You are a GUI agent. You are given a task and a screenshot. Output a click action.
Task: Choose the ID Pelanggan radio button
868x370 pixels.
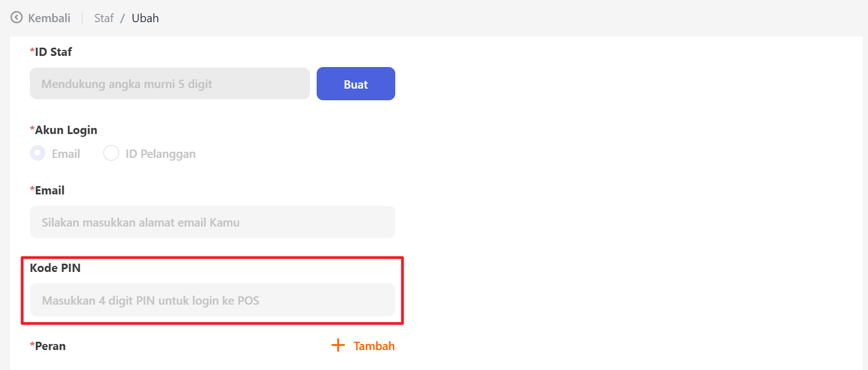111,153
